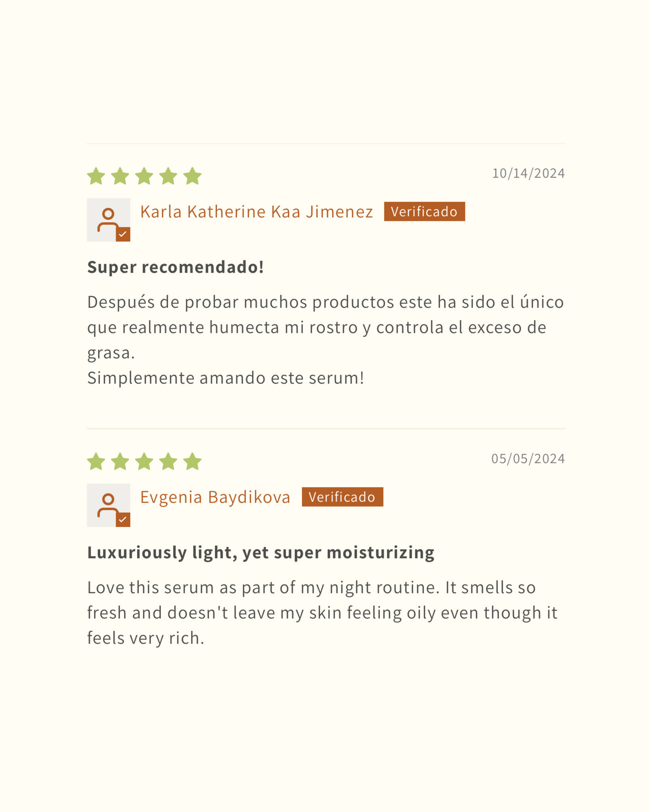
Task: Click the checkmark badge on Evgenia's avatar
Action: point(123,520)
